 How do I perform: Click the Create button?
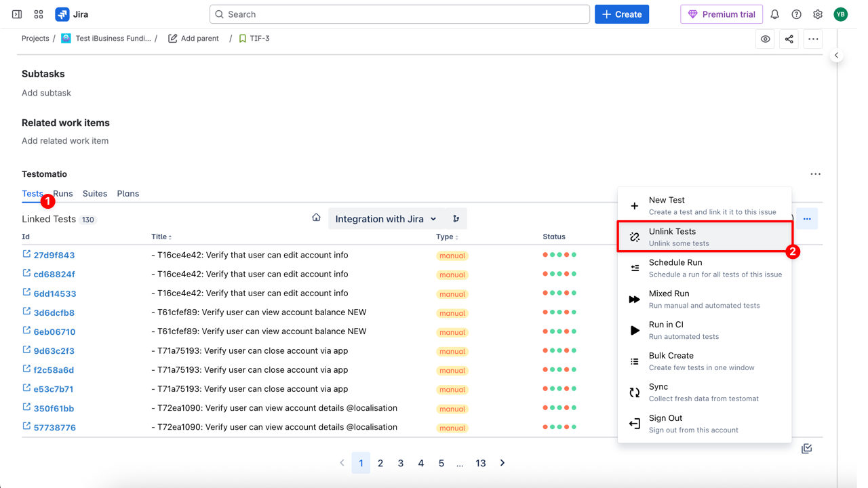(x=621, y=14)
